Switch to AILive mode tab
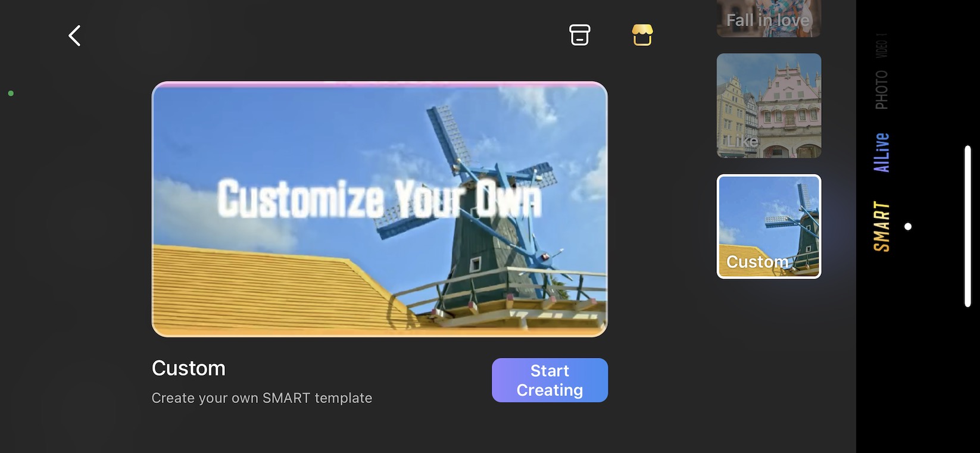Screen dimensions: 980x453 pyautogui.click(x=882, y=152)
